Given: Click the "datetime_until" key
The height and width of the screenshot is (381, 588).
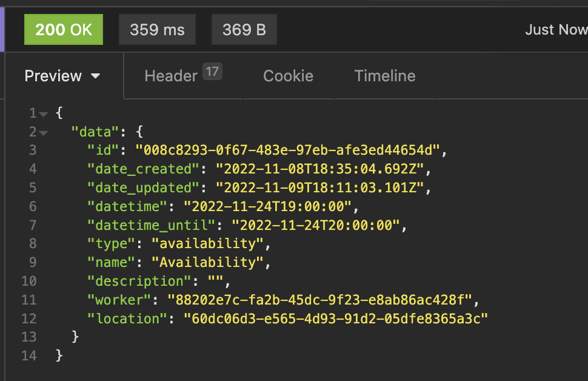Looking at the screenshot, I should coord(151,225).
